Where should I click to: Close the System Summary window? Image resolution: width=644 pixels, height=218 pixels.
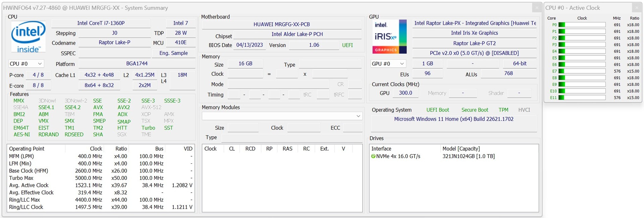pos(537,8)
